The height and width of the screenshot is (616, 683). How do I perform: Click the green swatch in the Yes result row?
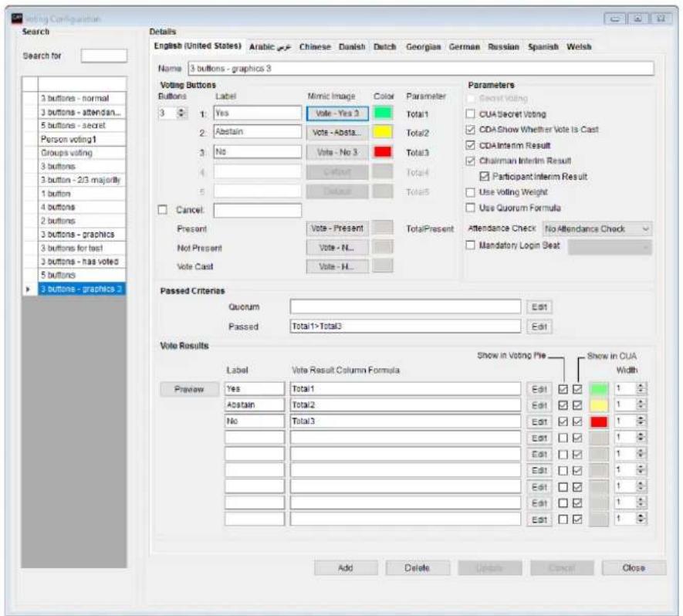click(599, 389)
